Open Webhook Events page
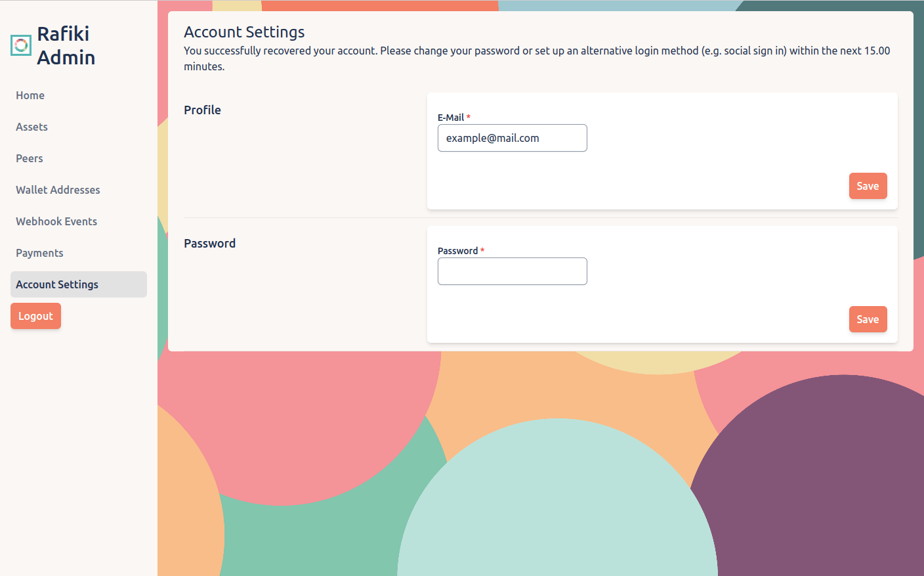The height and width of the screenshot is (576, 924). click(56, 221)
